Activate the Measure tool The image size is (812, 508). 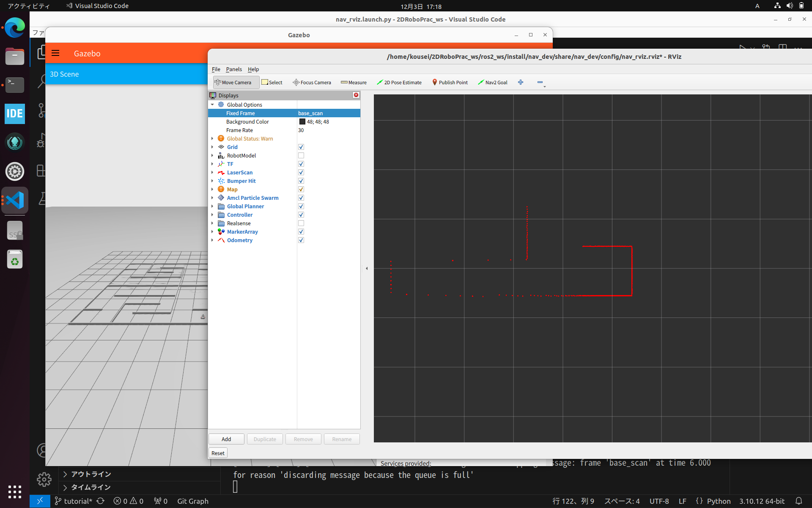point(354,82)
